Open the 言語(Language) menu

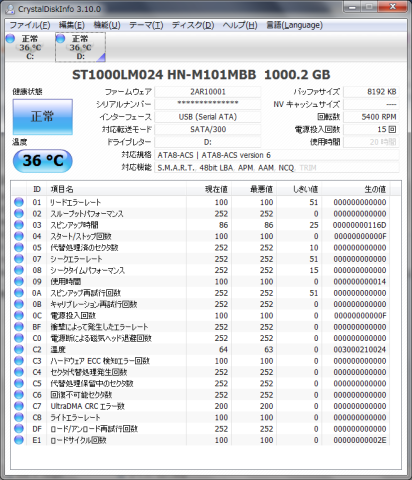pos(294,25)
